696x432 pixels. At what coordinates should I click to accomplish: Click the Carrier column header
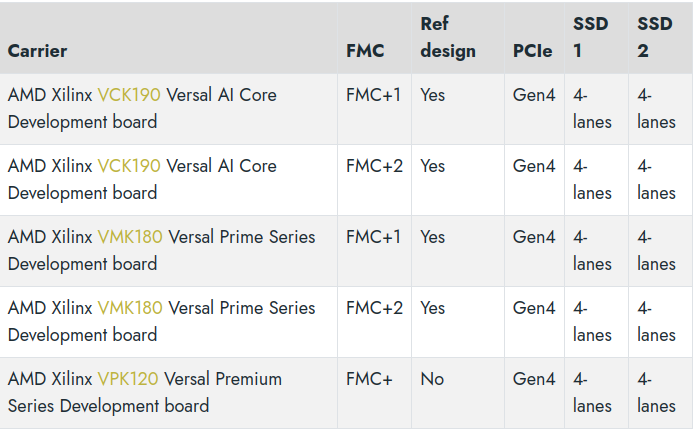[x=38, y=50]
